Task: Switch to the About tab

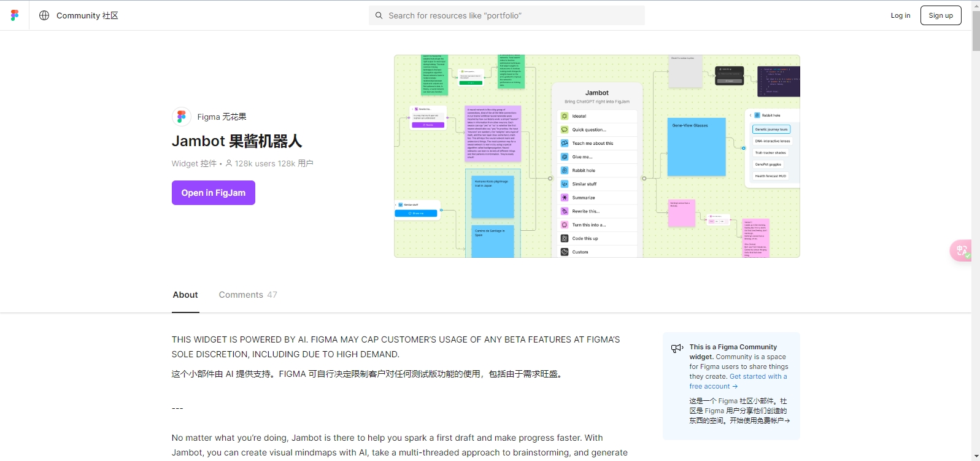Action: click(x=185, y=295)
